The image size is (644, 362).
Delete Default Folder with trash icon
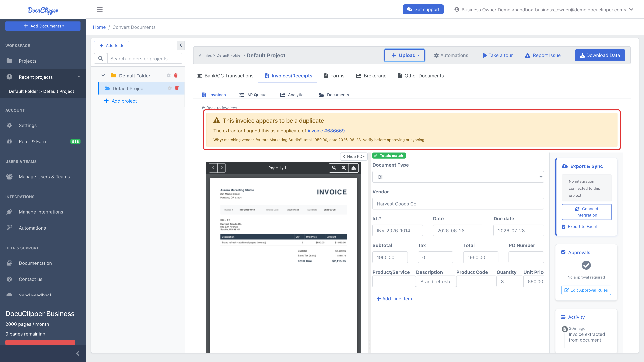(x=176, y=75)
